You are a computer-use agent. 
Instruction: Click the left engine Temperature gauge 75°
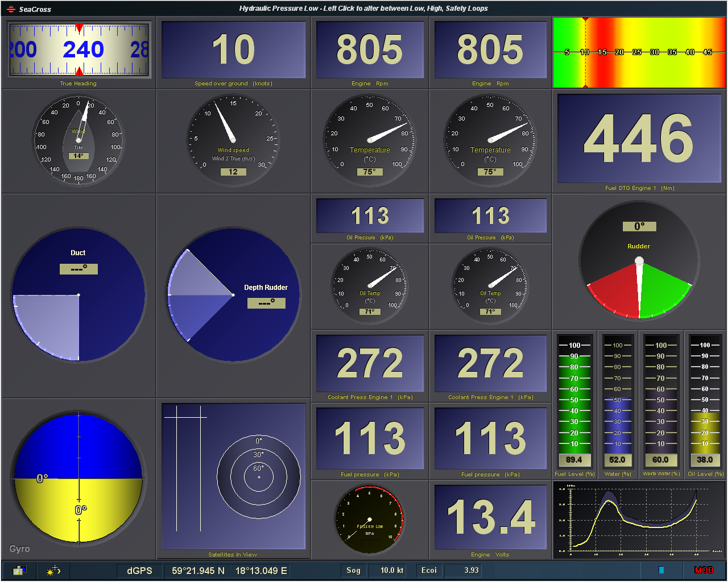pyautogui.click(x=370, y=139)
